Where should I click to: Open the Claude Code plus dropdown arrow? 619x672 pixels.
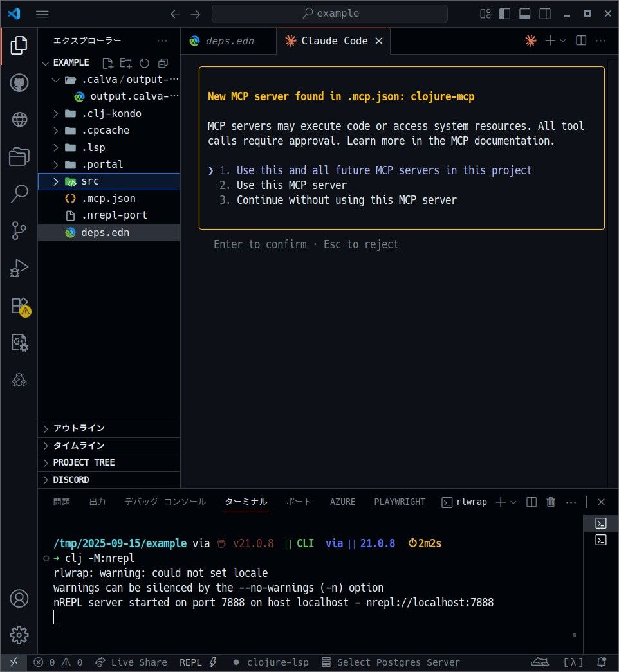tap(563, 41)
